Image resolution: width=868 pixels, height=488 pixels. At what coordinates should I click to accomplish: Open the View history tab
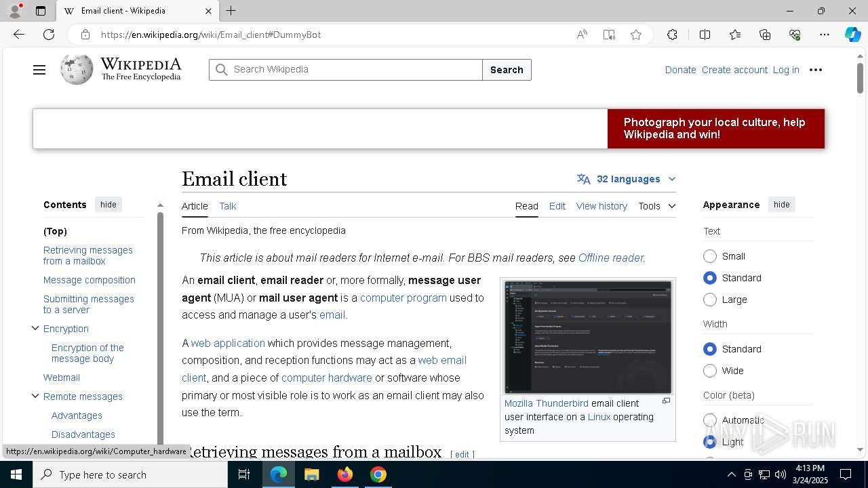point(601,206)
